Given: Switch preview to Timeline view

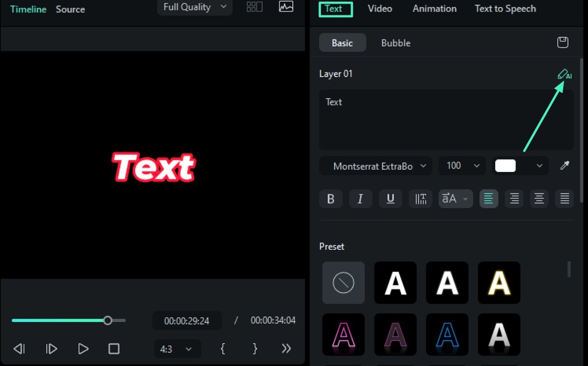Looking at the screenshot, I should tap(28, 9).
